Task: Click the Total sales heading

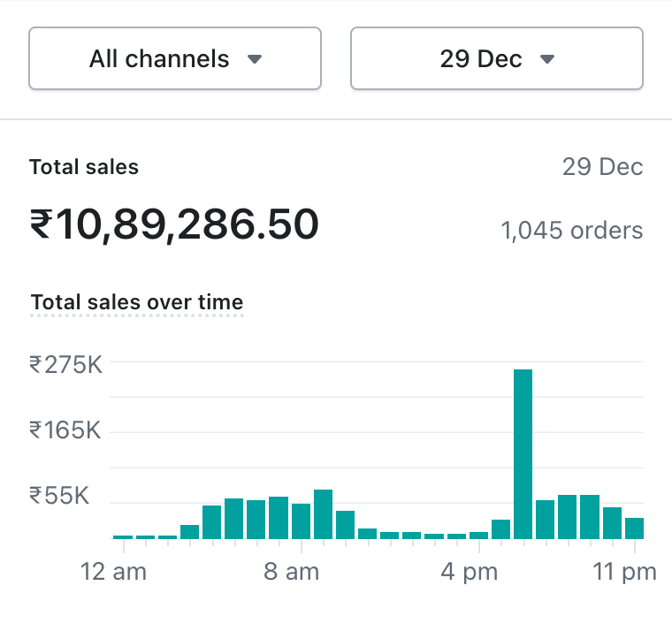Action: pos(84,167)
